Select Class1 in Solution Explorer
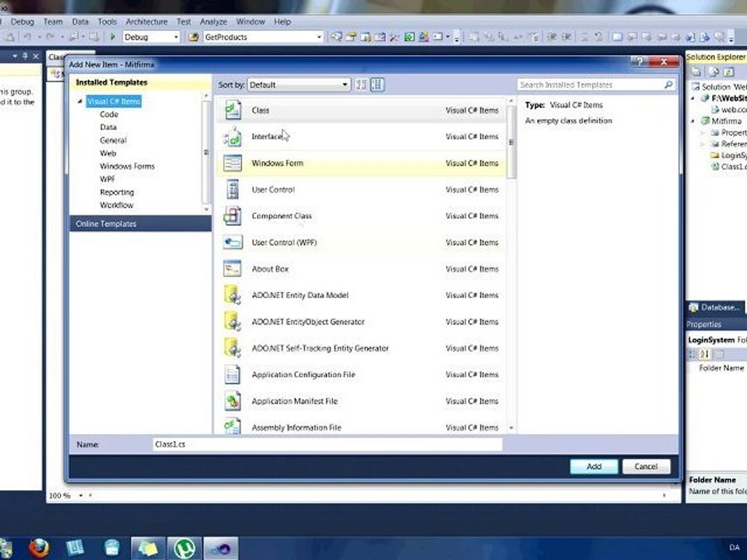 coord(731,166)
